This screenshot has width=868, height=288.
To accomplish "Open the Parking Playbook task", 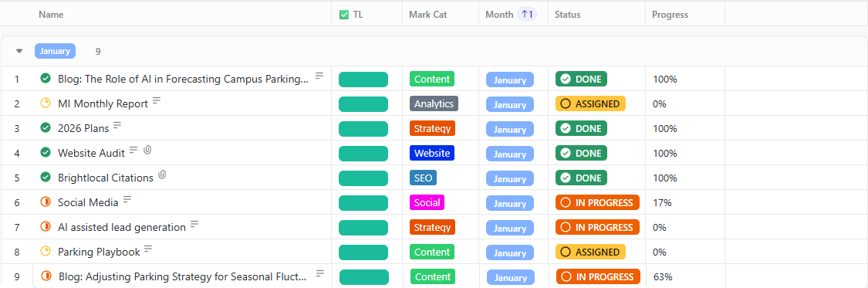I will click(x=99, y=252).
